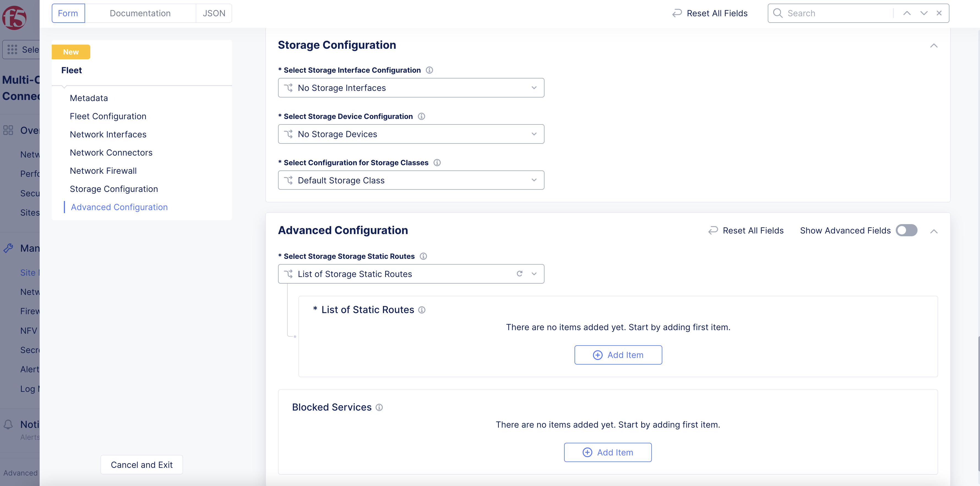
Task: Click the search previous-result up arrow
Action: (907, 13)
